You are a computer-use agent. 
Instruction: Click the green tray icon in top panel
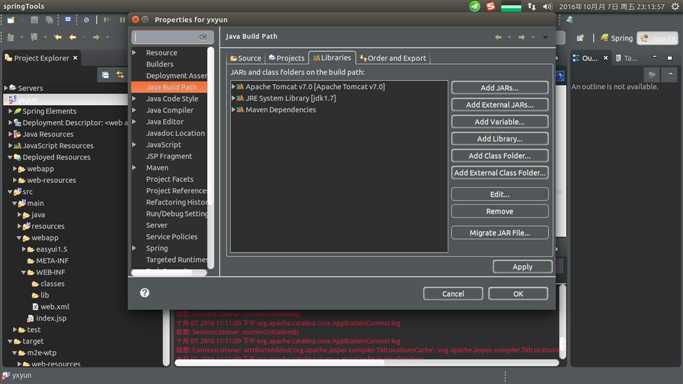tap(474, 7)
